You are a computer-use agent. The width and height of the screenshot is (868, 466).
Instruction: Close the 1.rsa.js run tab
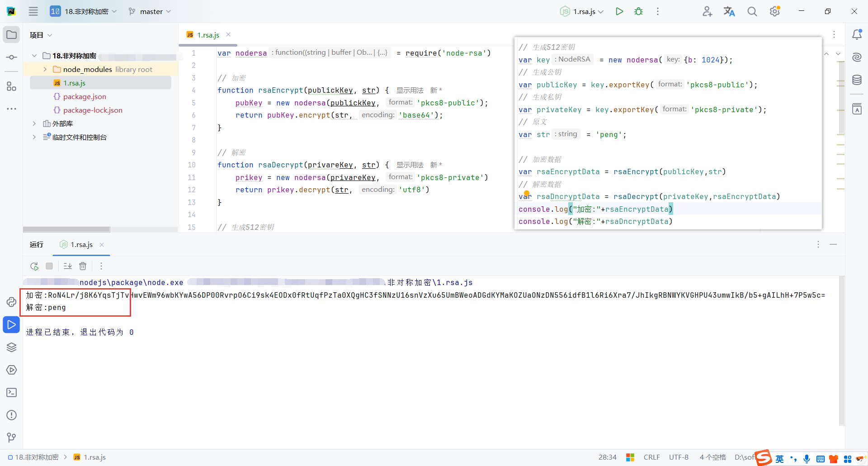click(x=102, y=245)
